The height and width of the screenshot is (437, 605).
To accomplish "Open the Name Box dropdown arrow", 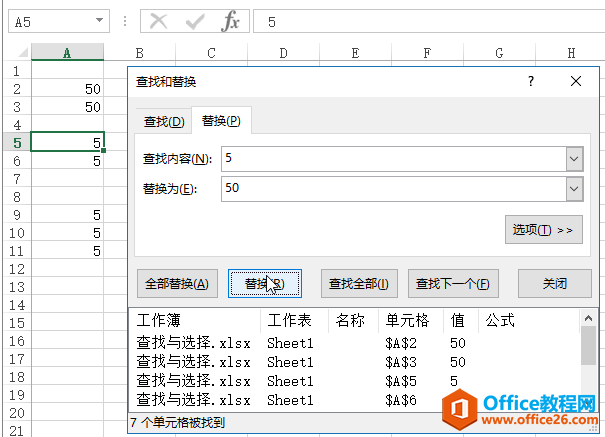I will [x=99, y=21].
